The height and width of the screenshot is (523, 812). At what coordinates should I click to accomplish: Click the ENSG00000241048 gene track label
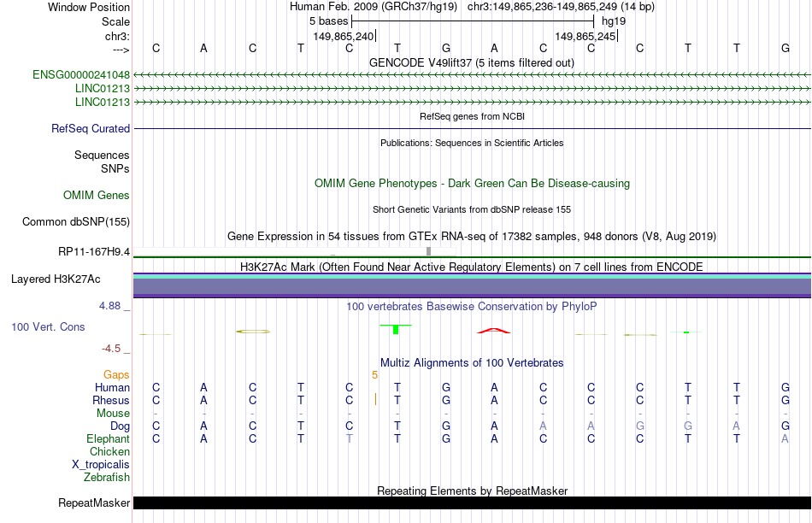[x=81, y=75]
